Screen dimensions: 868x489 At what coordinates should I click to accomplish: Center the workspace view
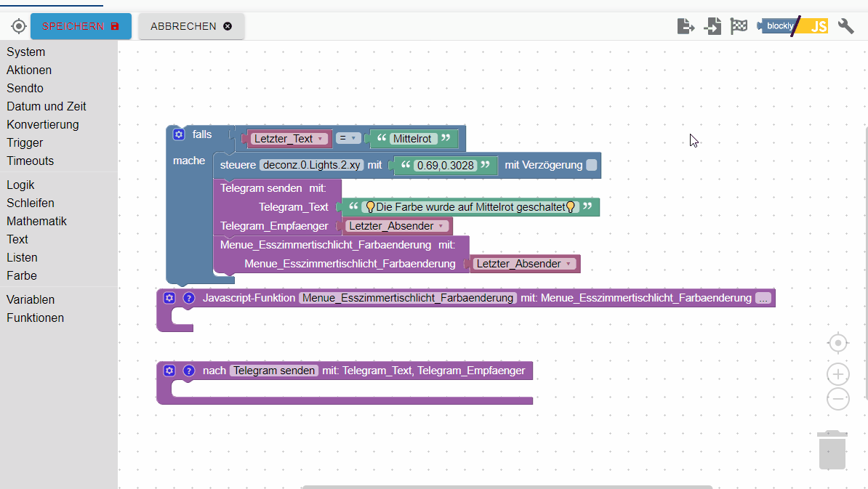[837, 343]
